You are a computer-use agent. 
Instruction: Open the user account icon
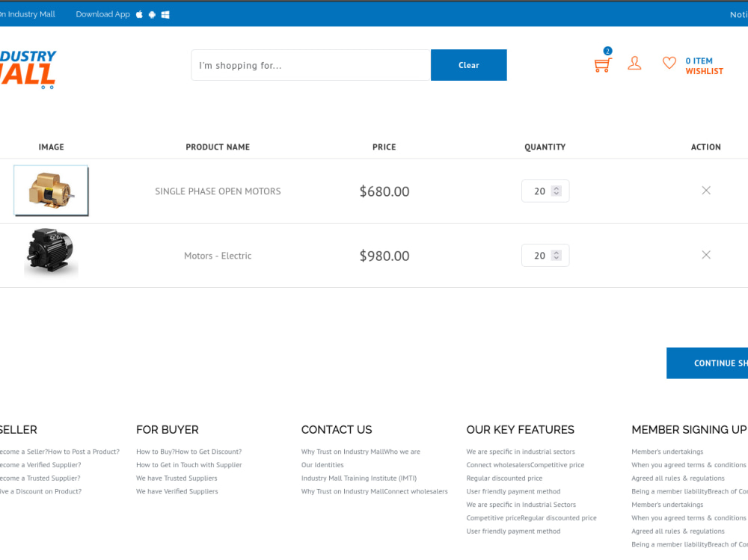(634, 63)
